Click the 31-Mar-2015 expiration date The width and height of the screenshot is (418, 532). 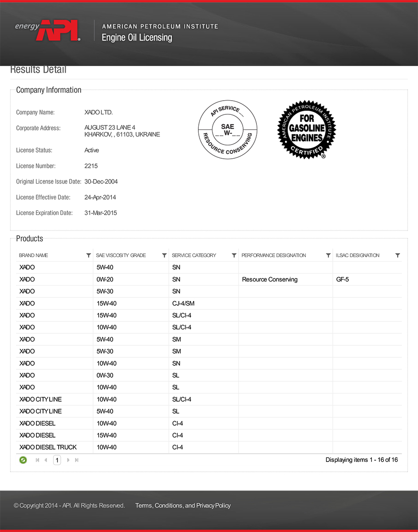pyautogui.click(x=101, y=213)
